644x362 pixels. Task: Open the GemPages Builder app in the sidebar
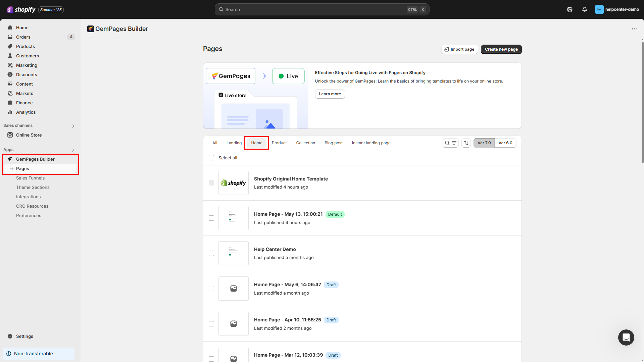pos(35,159)
